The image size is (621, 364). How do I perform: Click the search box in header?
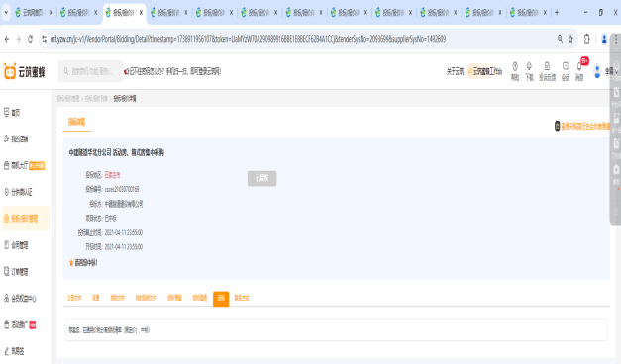pyautogui.click(x=90, y=71)
